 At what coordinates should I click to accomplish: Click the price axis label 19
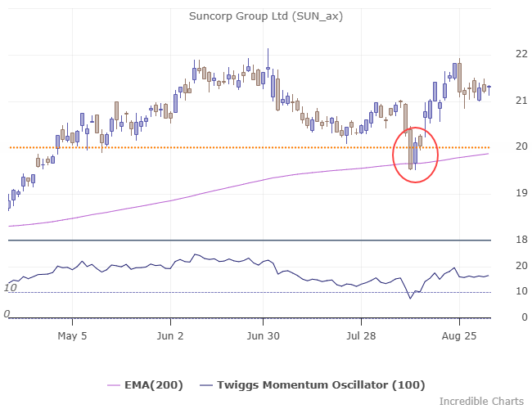(x=521, y=193)
